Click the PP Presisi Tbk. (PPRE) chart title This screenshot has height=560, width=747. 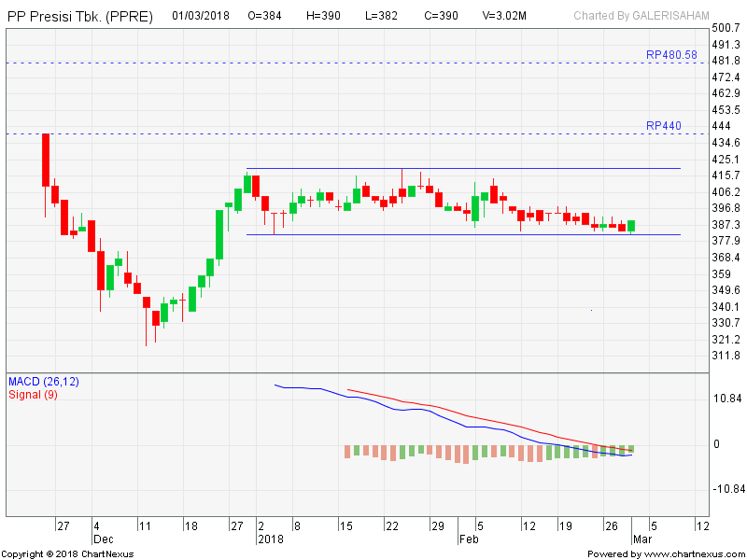[x=82, y=16]
